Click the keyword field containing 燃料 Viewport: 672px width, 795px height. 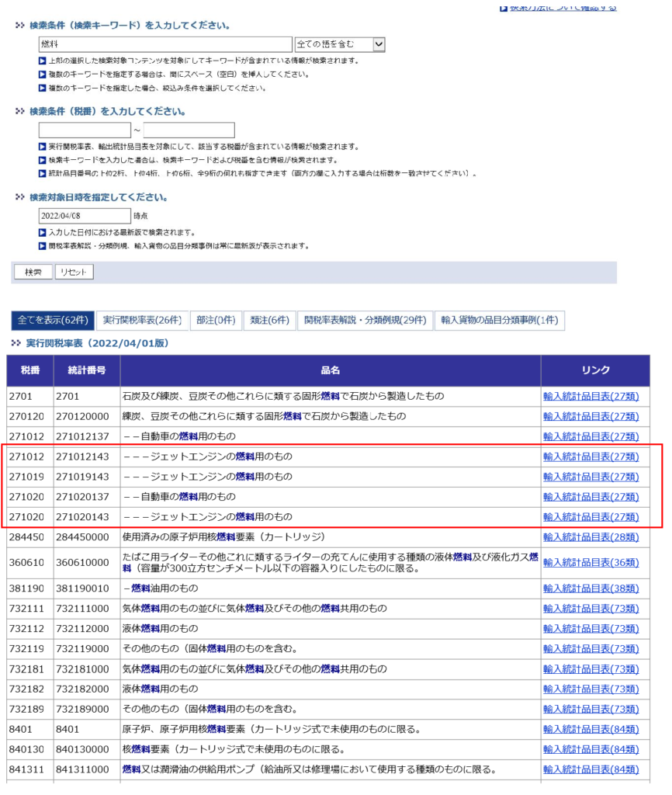(x=165, y=45)
